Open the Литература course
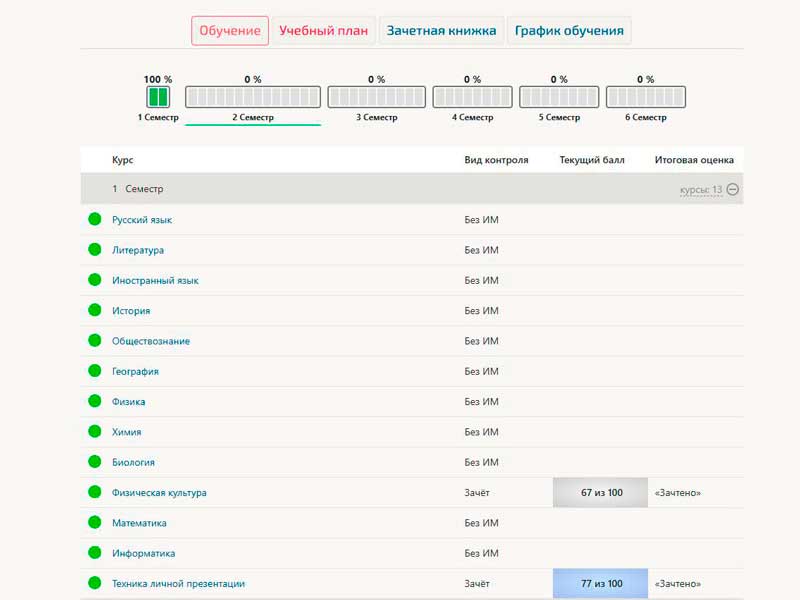800x600 pixels. pyautogui.click(x=138, y=250)
